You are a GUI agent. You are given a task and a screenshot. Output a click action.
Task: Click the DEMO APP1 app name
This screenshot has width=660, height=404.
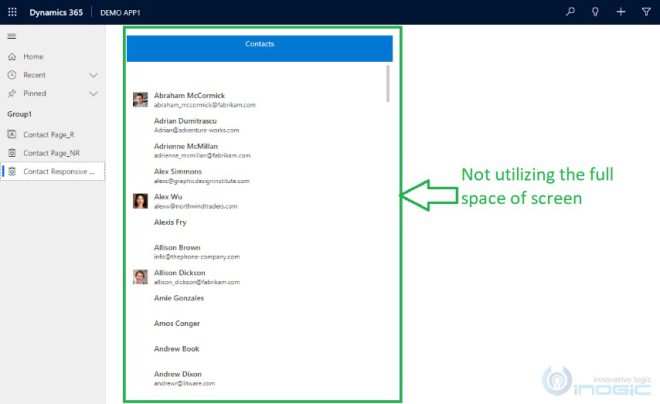[125, 12]
